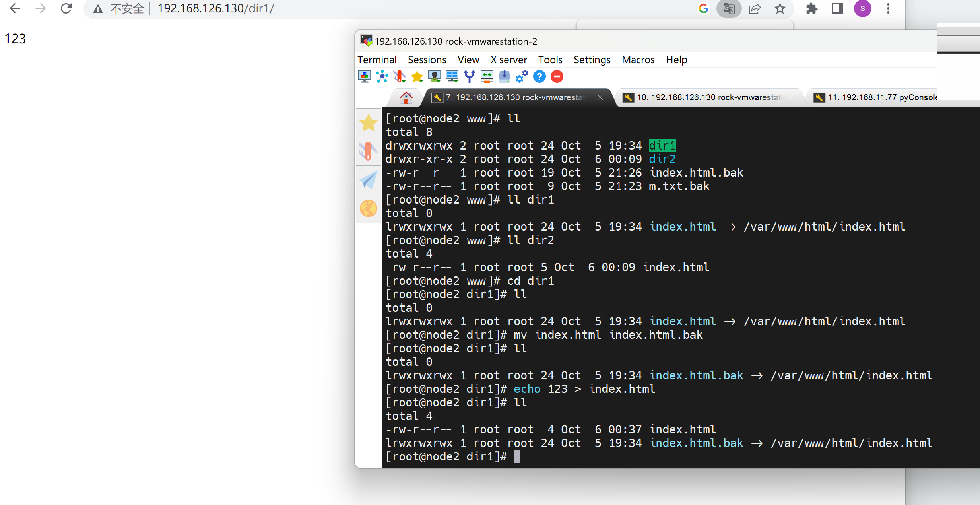Click the red Exit icon in toolbar
Viewport: 980px width, 505px height.
coord(557,76)
